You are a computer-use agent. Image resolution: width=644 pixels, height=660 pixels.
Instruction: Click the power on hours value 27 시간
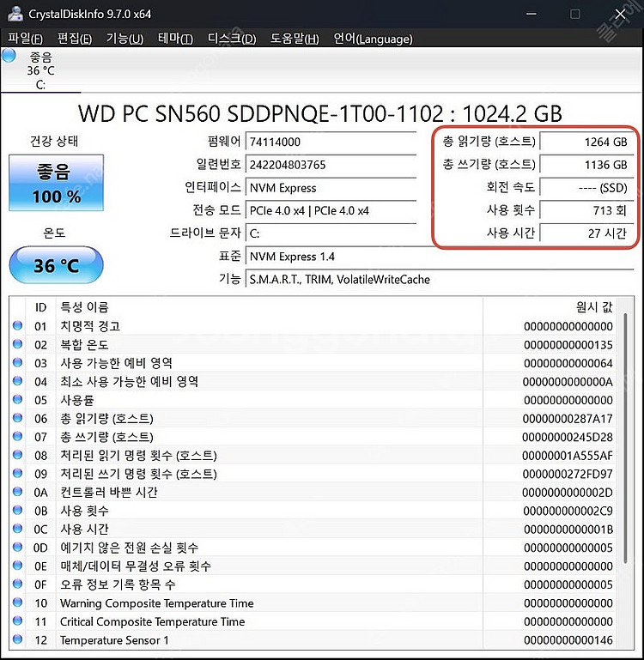pos(586,233)
